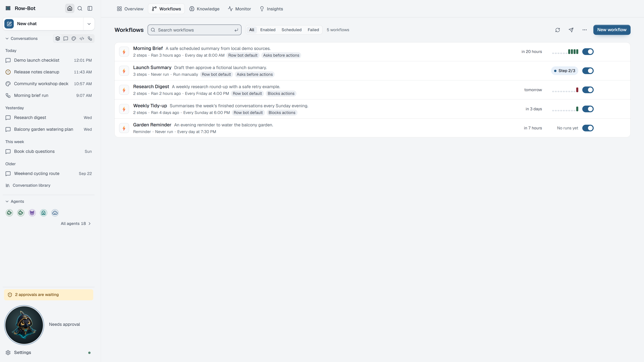
Task: Click the lightning icon for Garden Reminder
Action: click(x=124, y=128)
